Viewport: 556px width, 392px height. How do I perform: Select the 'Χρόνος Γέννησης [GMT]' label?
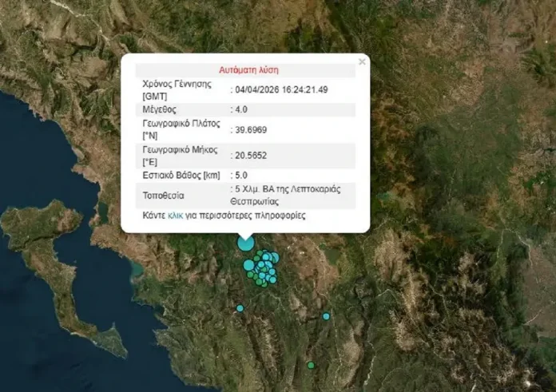point(177,90)
